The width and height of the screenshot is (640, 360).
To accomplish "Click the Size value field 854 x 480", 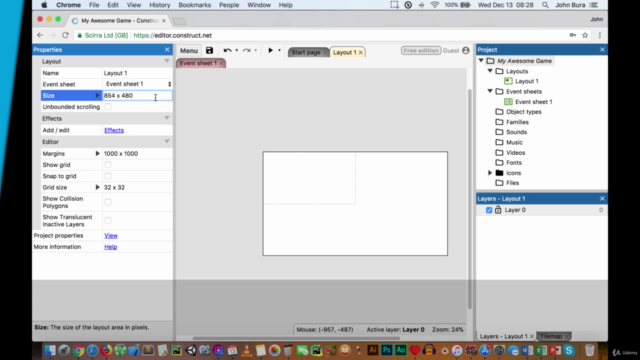I will click(x=137, y=96).
